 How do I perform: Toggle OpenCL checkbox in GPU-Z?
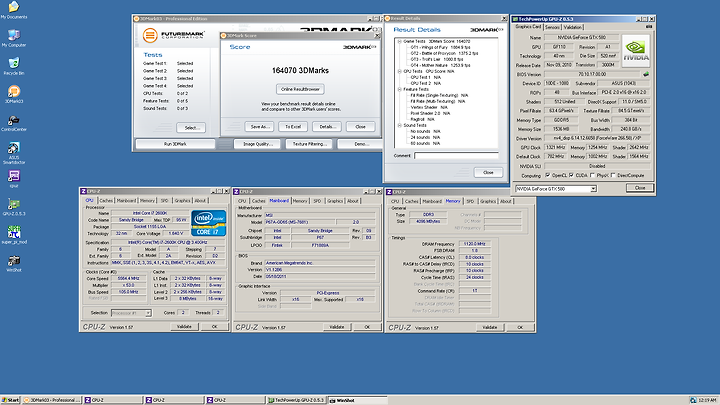[x=547, y=175]
